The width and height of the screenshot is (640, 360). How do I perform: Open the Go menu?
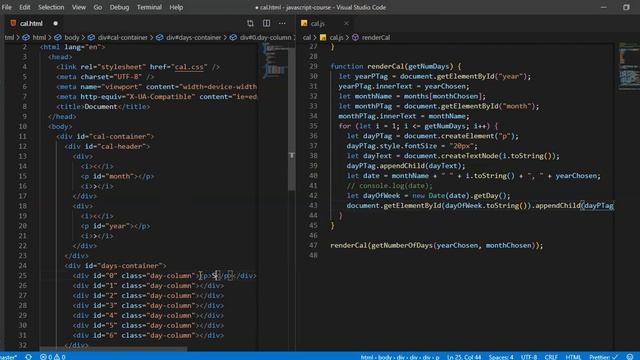point(98,7)
